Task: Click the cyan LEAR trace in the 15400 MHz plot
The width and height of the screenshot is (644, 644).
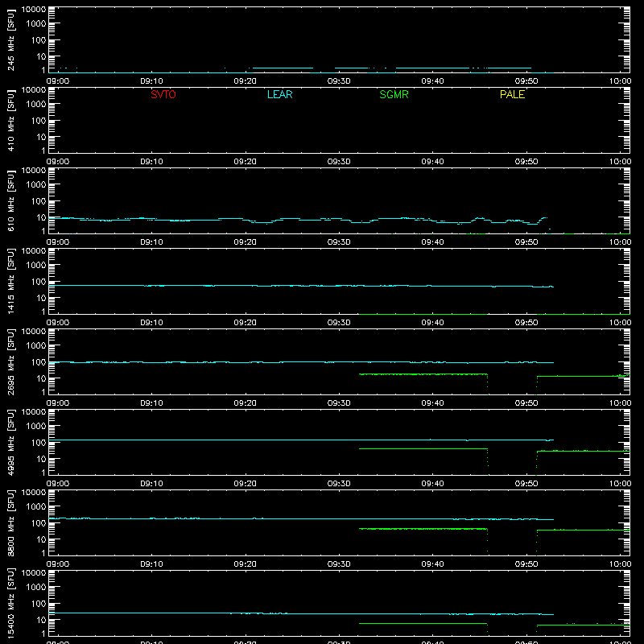Action: (301, 613)
